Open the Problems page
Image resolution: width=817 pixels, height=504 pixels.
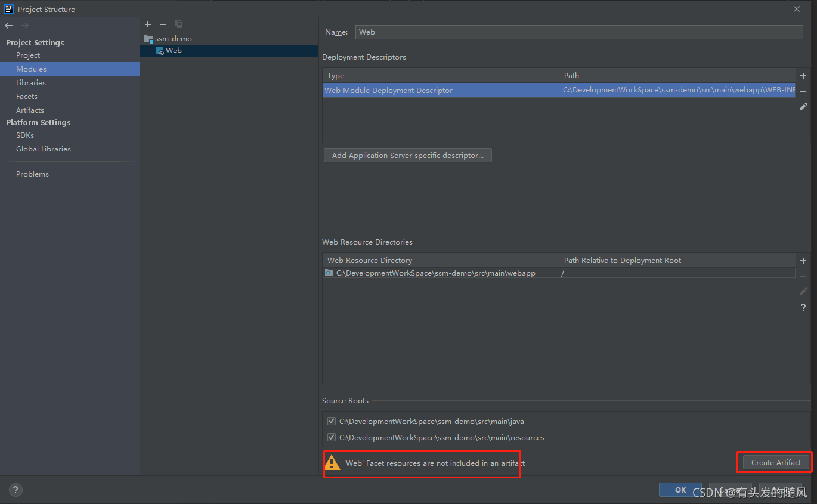(32, 174)
